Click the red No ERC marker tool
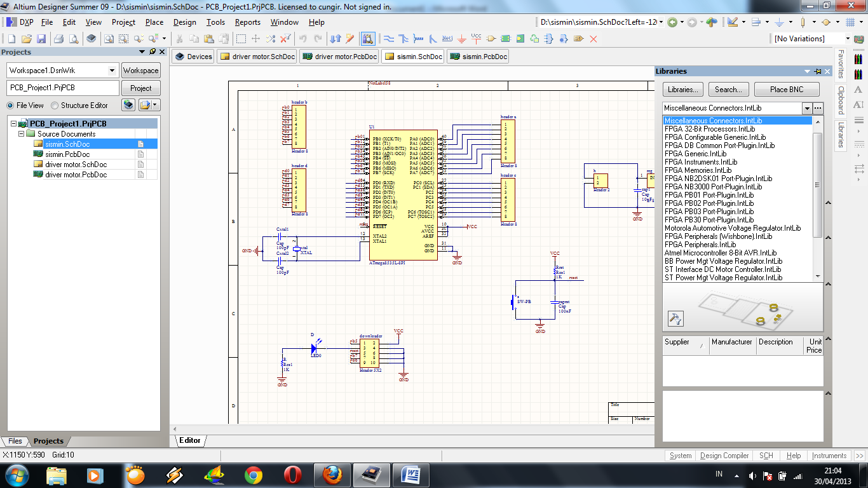868x488 pixels. coord(593,39)
